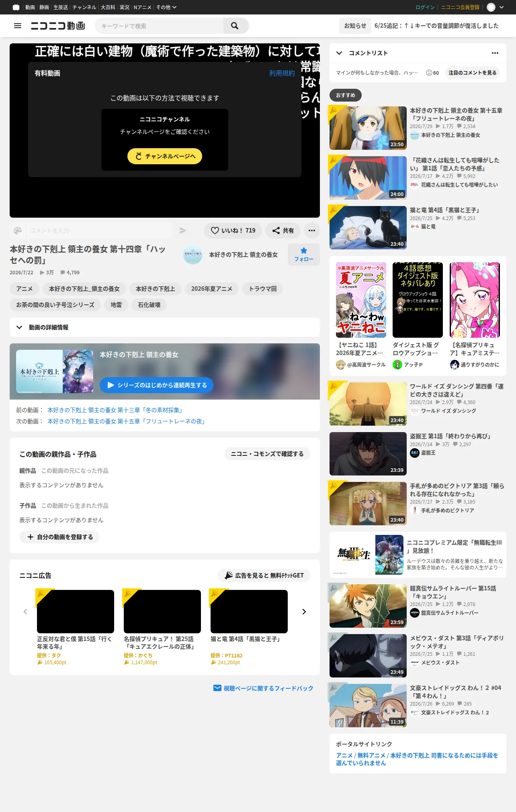Select the おすすめ tab
Viewport: 516px width, 812px height.
[346, 95]
